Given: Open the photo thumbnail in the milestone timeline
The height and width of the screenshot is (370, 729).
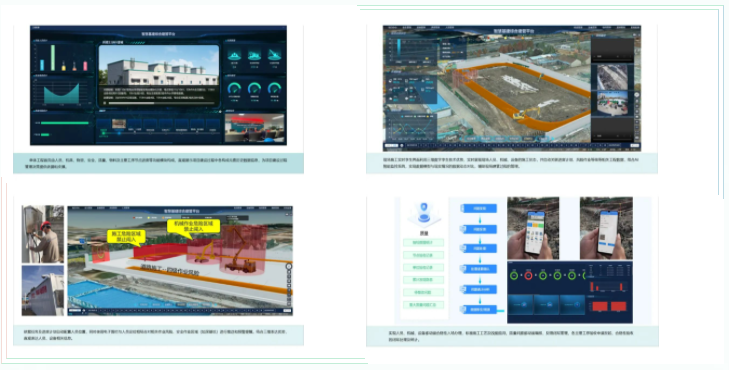Looking at the screenshot, I should (x=119, y=123).
